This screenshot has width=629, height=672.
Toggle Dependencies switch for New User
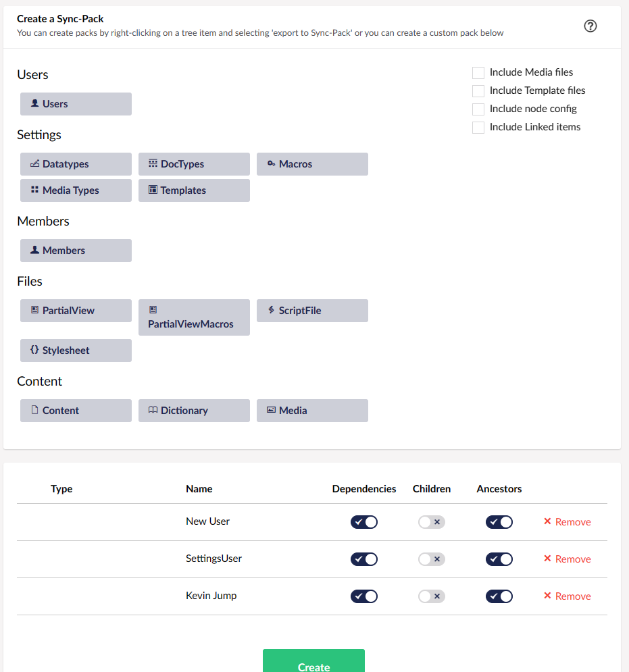pyautogui.click(x=364, y=522)
